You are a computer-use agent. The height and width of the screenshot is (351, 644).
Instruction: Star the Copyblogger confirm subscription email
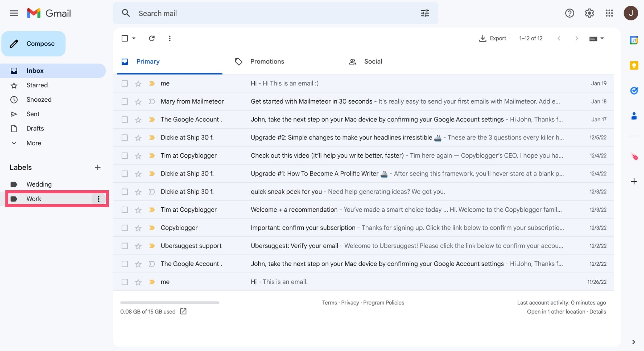click(138, 228)
